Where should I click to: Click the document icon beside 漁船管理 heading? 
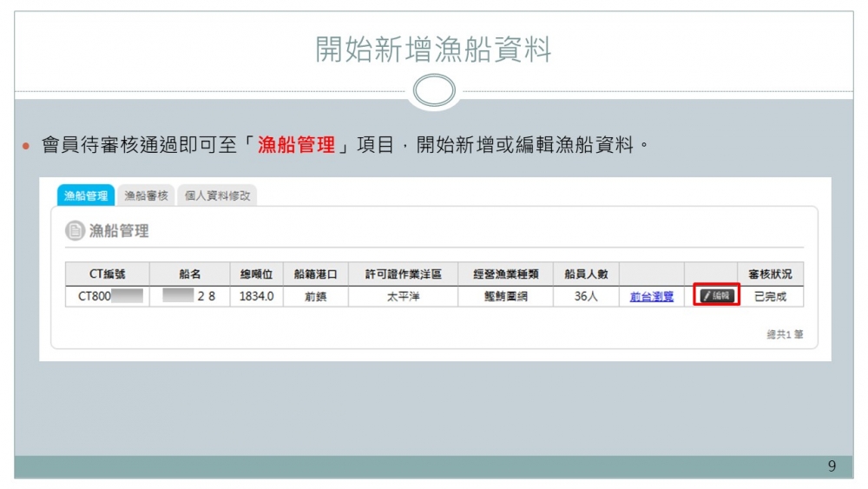[x=75, y=231]
